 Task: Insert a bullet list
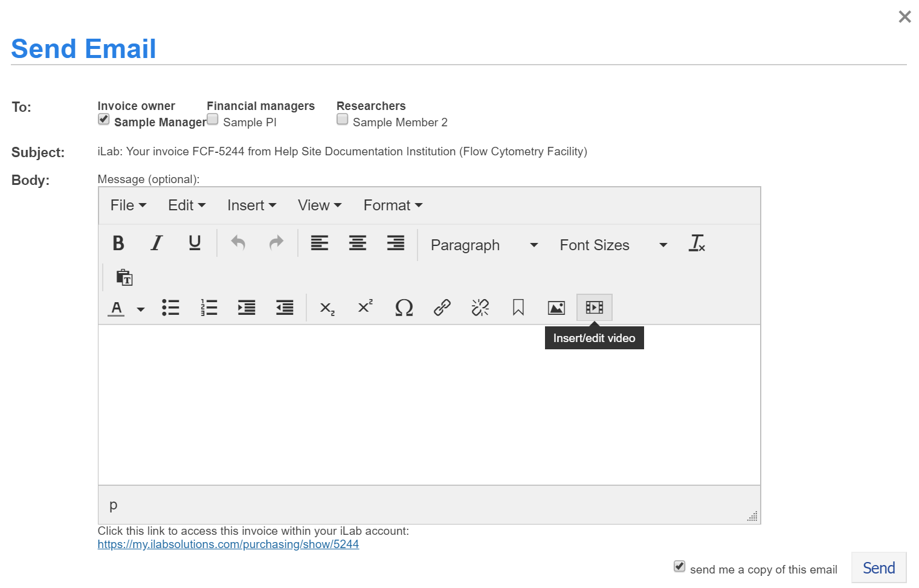170,308
